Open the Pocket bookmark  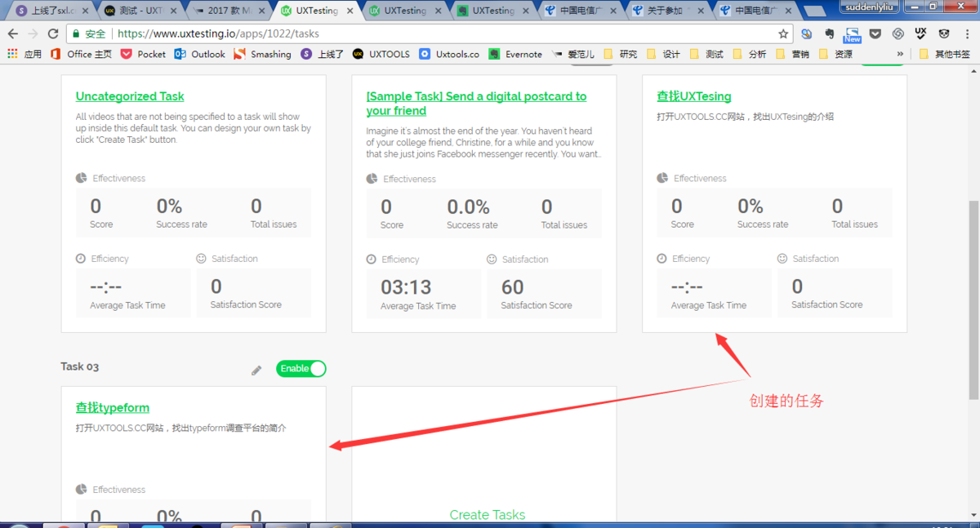143,54
